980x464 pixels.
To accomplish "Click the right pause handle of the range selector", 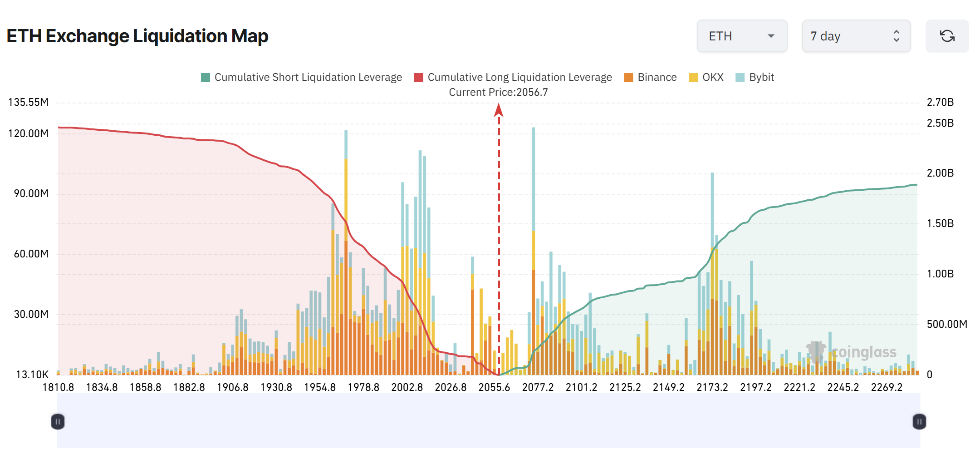I will 919,421.
